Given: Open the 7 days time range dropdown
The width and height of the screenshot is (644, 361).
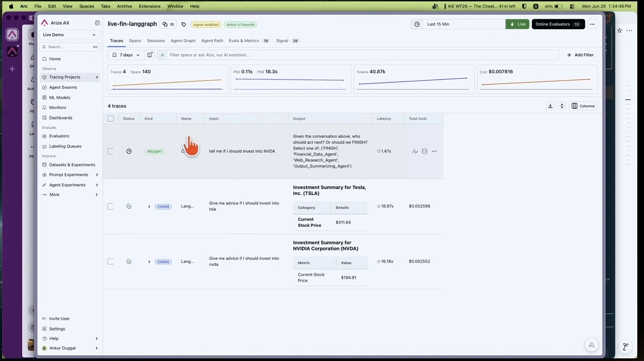Looking at the screenshot, I should (x=126, y=55).
